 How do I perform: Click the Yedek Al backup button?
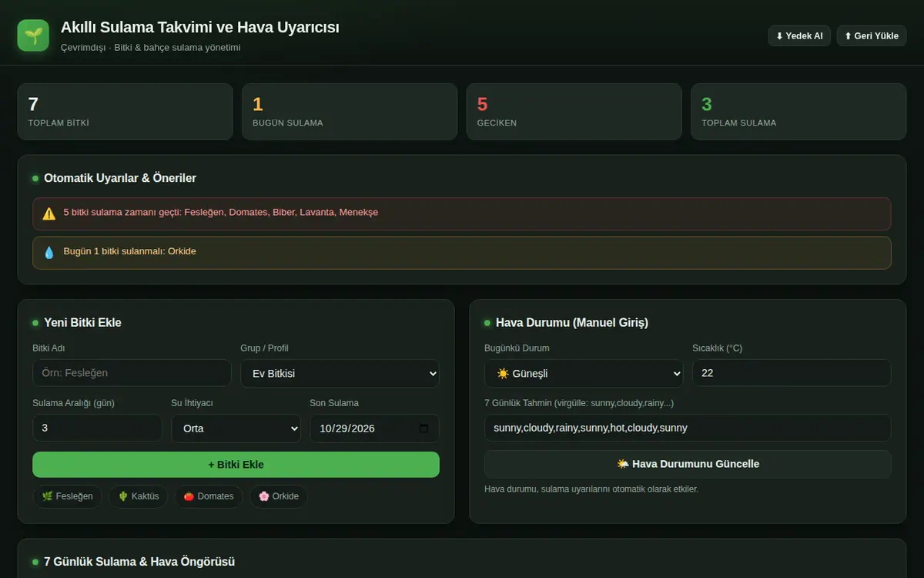coord(799,36)
